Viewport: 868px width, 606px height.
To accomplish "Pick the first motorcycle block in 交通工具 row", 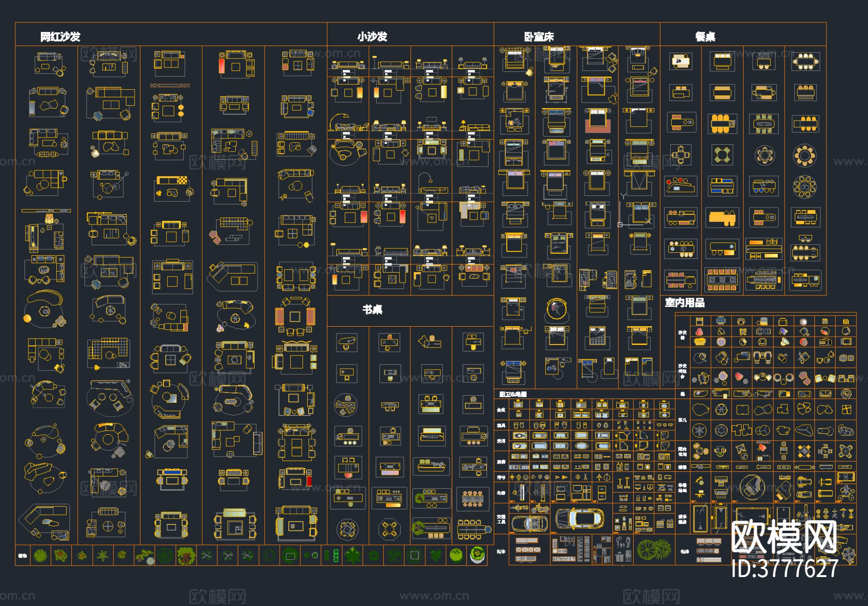I will coord(519,508).
